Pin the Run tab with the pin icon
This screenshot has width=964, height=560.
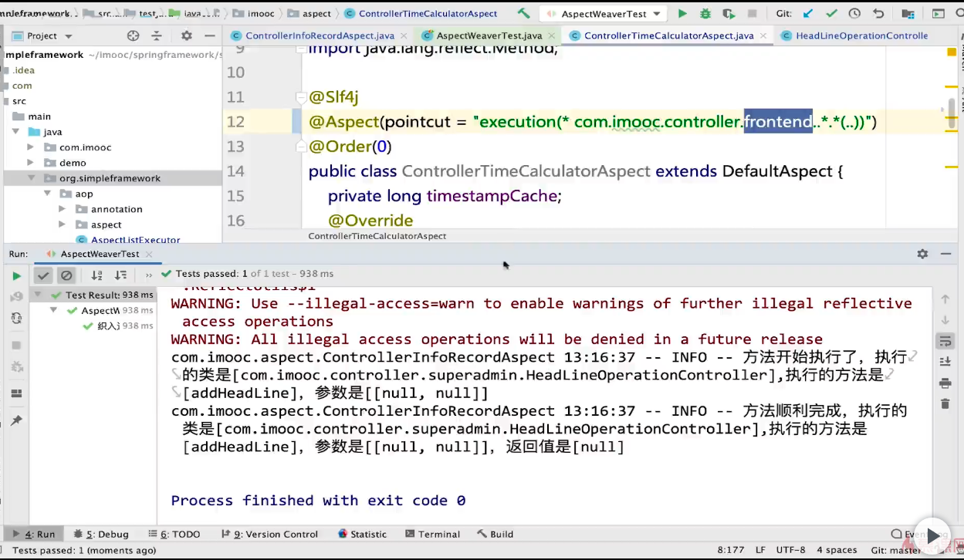coord(16,420)
